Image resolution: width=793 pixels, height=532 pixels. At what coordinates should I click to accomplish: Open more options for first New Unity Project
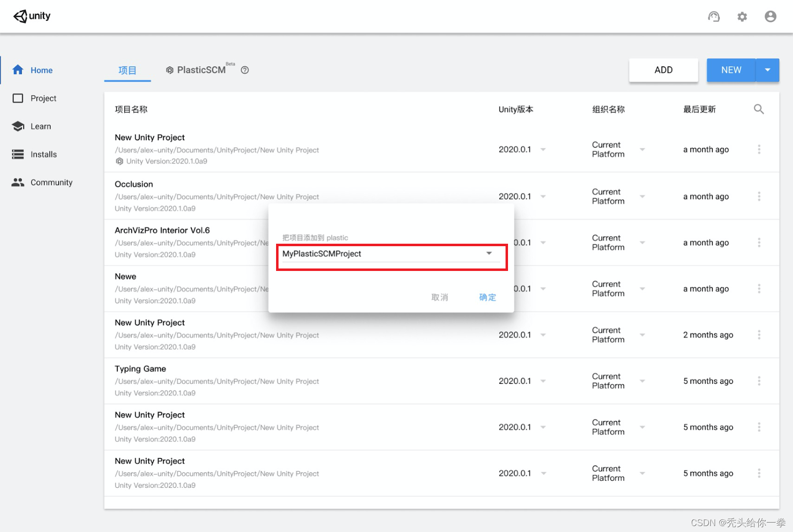759,149
